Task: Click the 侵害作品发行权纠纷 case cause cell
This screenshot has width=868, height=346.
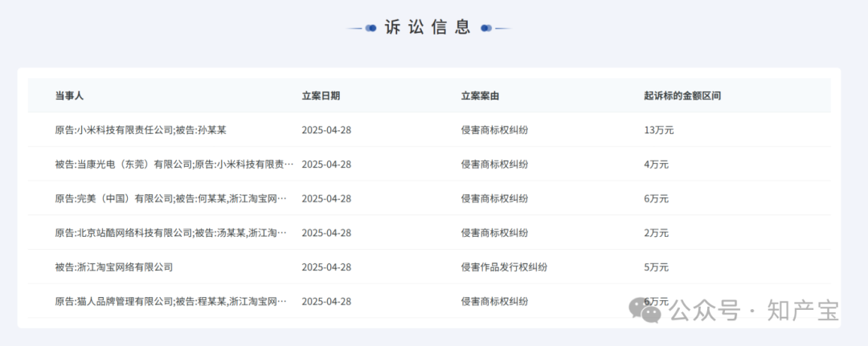Action: [x=504, y=267]
